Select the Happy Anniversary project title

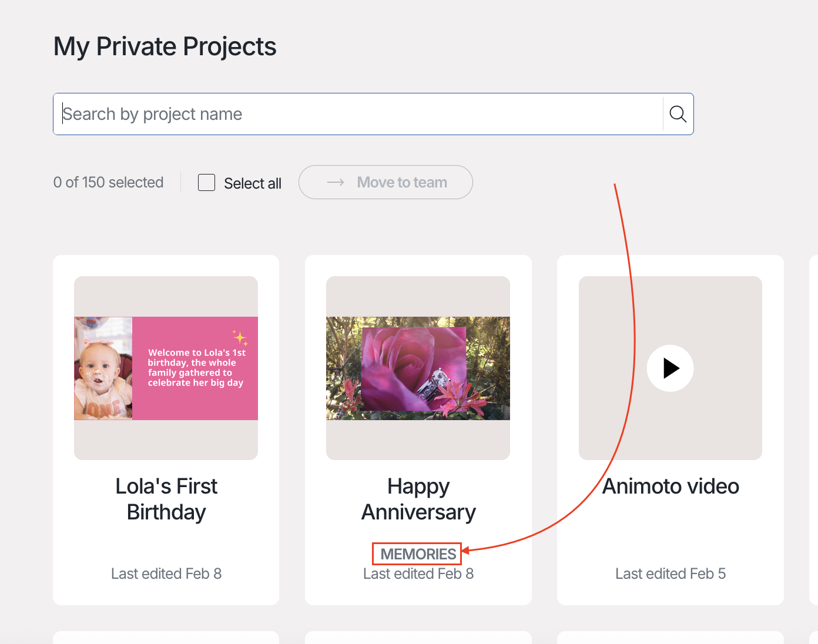pyautogui.click(x=418, y=499)
